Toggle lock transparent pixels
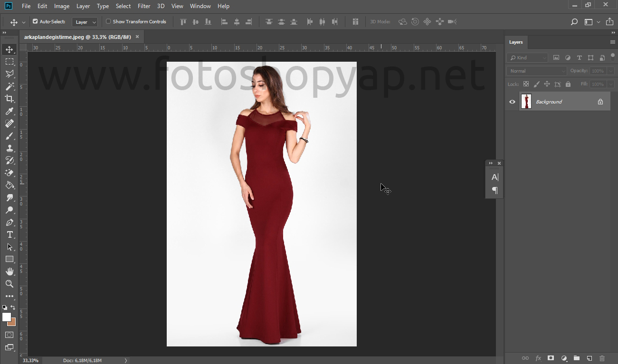 [x=526, y=84]
